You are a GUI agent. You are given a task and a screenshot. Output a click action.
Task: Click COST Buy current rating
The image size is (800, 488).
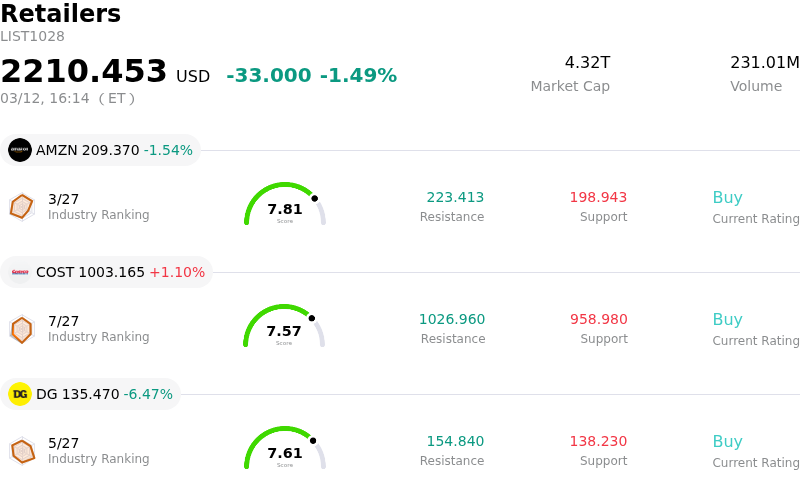point(727,320)
